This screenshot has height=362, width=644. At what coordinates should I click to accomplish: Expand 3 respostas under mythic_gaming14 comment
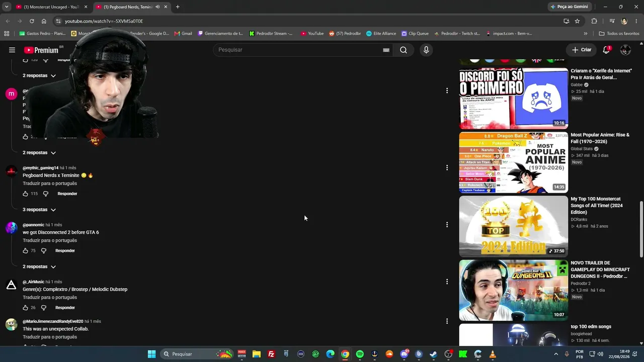39,210
